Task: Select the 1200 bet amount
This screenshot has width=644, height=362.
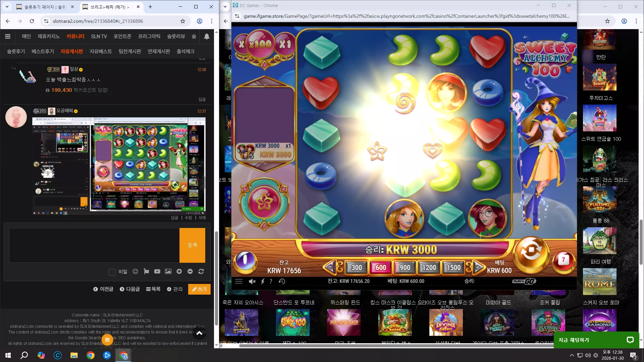Action: tap(429, 267)
